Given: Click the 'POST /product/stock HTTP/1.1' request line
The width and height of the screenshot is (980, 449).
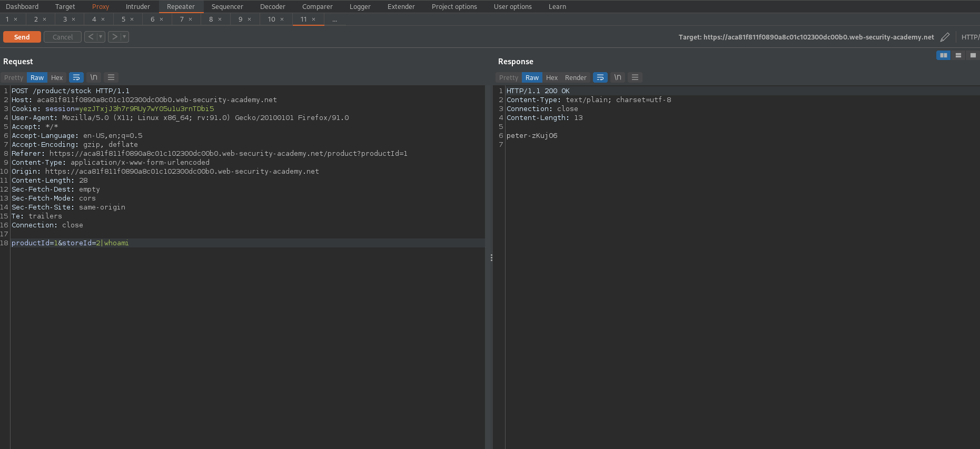Looking at the screenshot, I should click(x=71, y=91).
